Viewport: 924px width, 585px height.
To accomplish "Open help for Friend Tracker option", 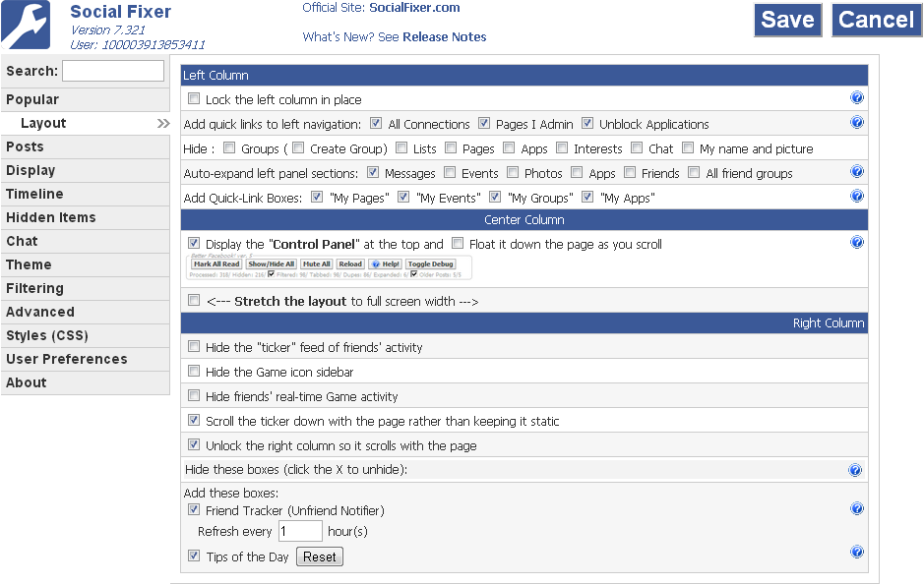I will coord(857,508).
